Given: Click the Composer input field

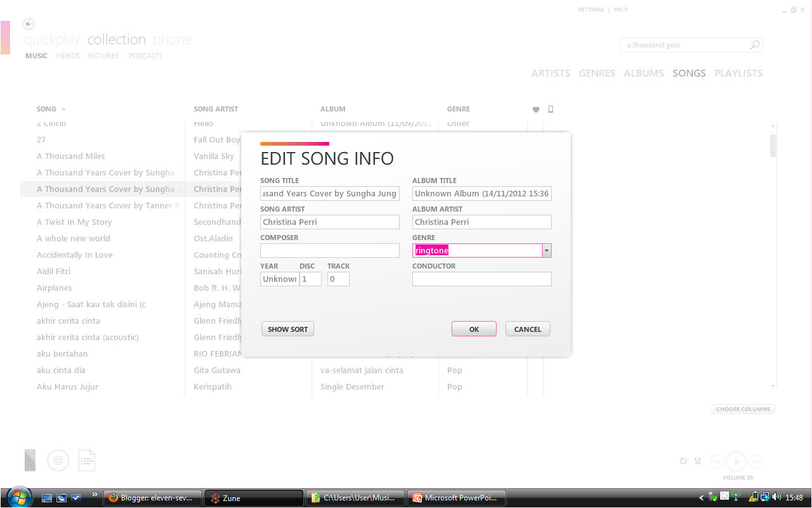Looking at the screenshot, I should click(x=330, y=251).
